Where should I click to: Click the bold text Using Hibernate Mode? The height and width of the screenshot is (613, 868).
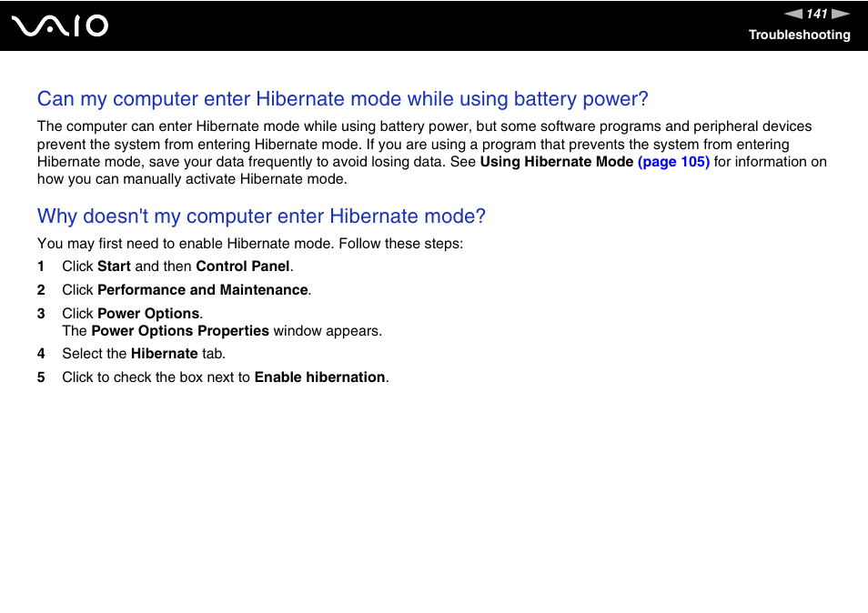pyautogui.click(x=556, y=162)
